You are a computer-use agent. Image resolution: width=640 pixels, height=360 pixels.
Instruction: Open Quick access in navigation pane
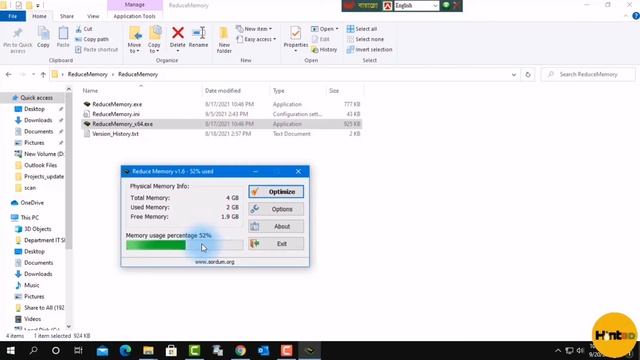point(36,98)
